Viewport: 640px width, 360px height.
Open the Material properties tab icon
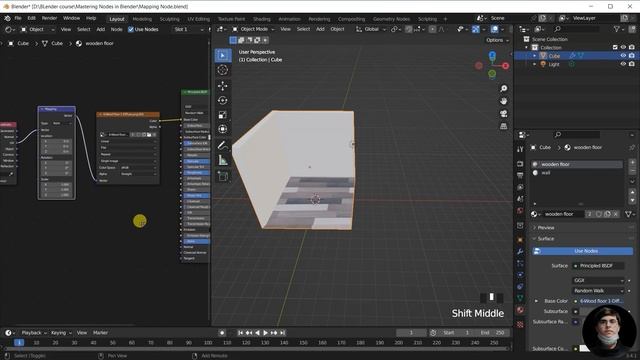(x=520, y=310)
